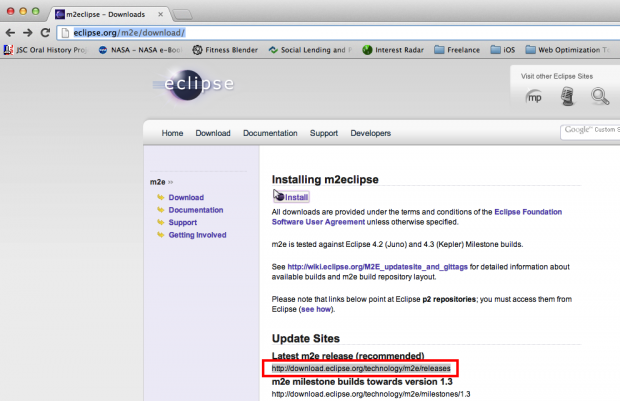Click the Install button

[x=291, y=197]
